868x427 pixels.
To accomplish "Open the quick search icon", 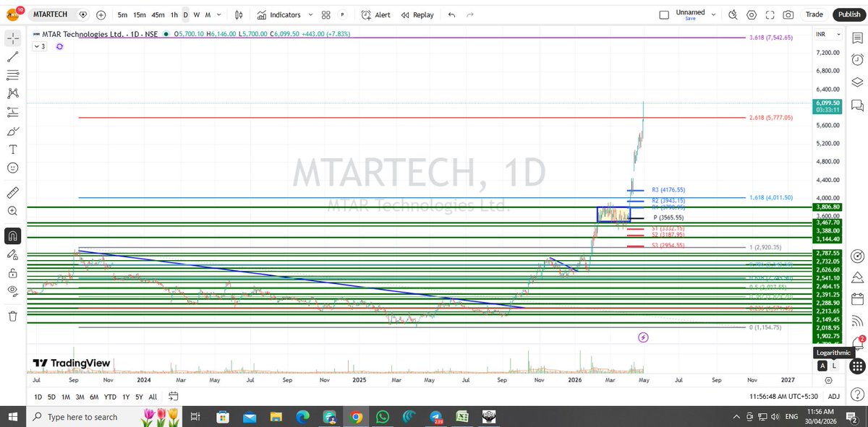I will [733, 14].
